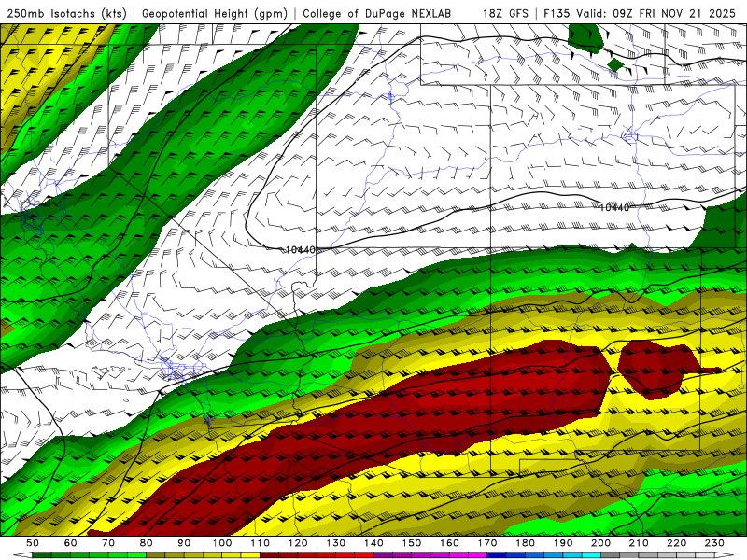Click the legend value 80
Screen dimensions: 747x560
(147, 543)
